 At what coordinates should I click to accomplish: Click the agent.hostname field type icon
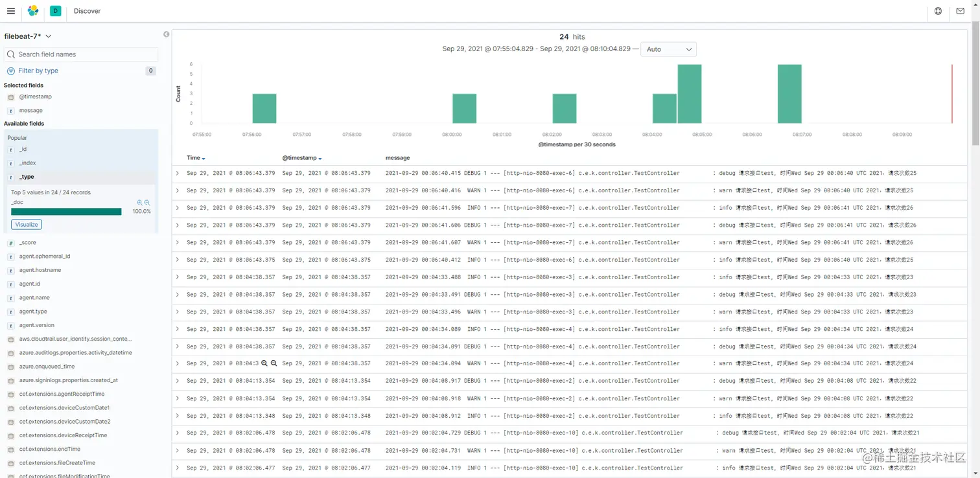tap(11, 270)
